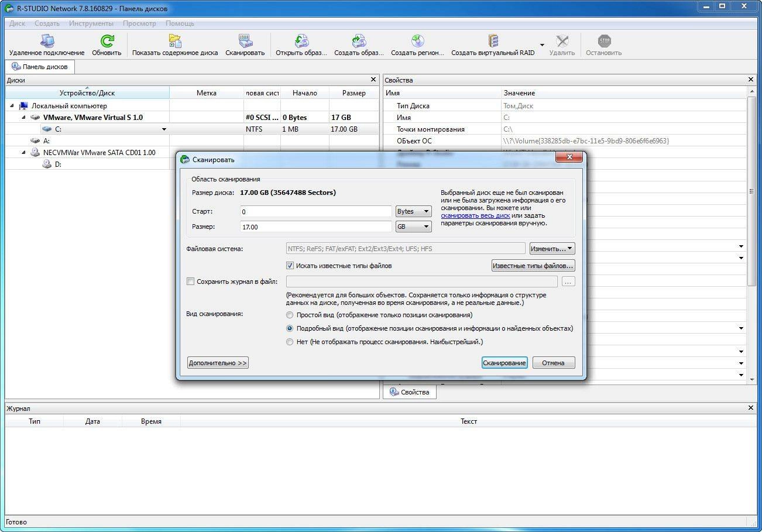Select Нет scan view option

pyautogui.click(x=290, y=342)
